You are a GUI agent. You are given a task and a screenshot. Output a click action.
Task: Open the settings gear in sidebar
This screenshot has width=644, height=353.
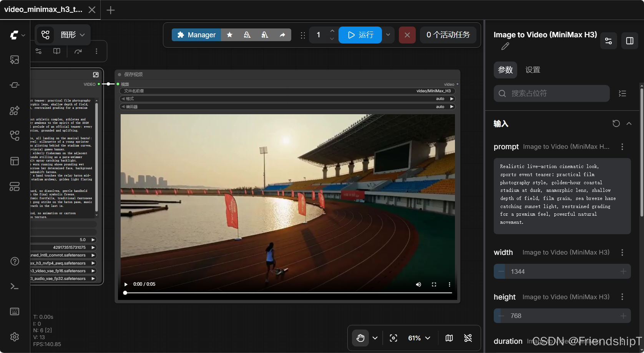pyautogui.click(x=15, y=337)
